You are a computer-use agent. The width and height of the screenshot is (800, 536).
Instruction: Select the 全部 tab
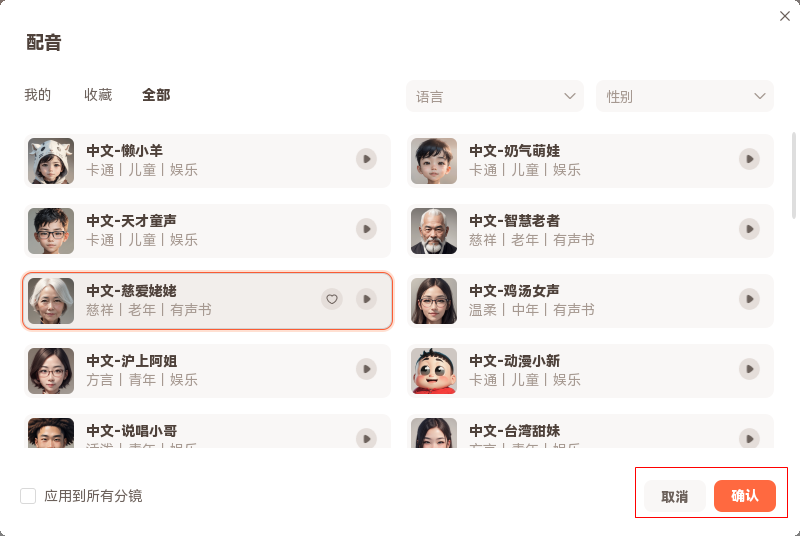156,95
